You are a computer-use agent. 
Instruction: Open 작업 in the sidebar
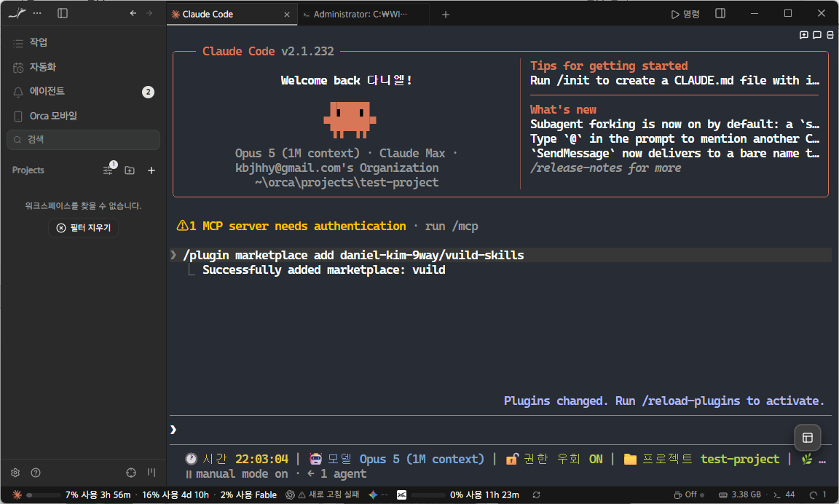(x=83, y=42)
